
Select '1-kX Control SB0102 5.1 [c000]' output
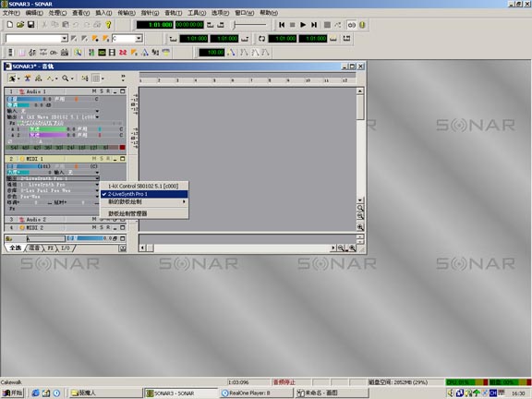(x=144, y=186)
